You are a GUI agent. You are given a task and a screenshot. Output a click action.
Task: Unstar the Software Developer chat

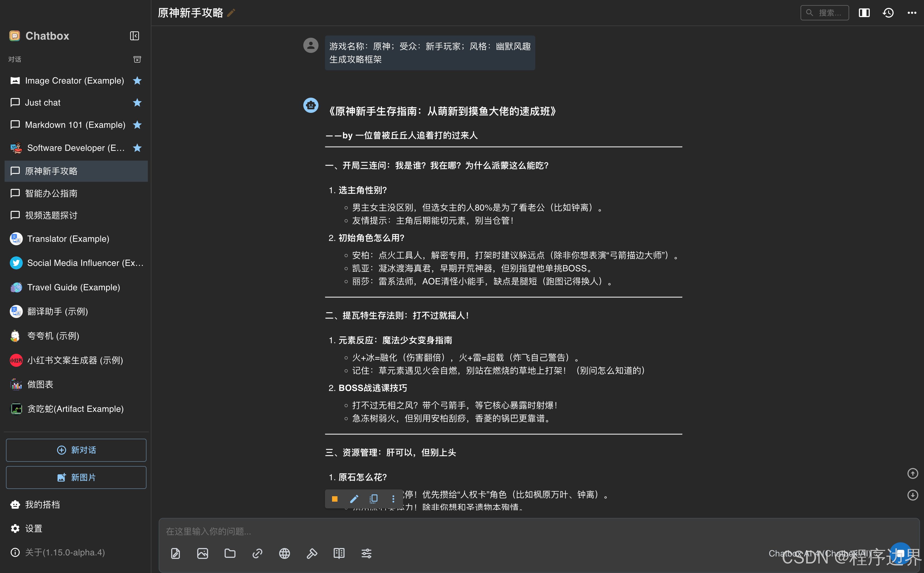click(x=137, y=148)
